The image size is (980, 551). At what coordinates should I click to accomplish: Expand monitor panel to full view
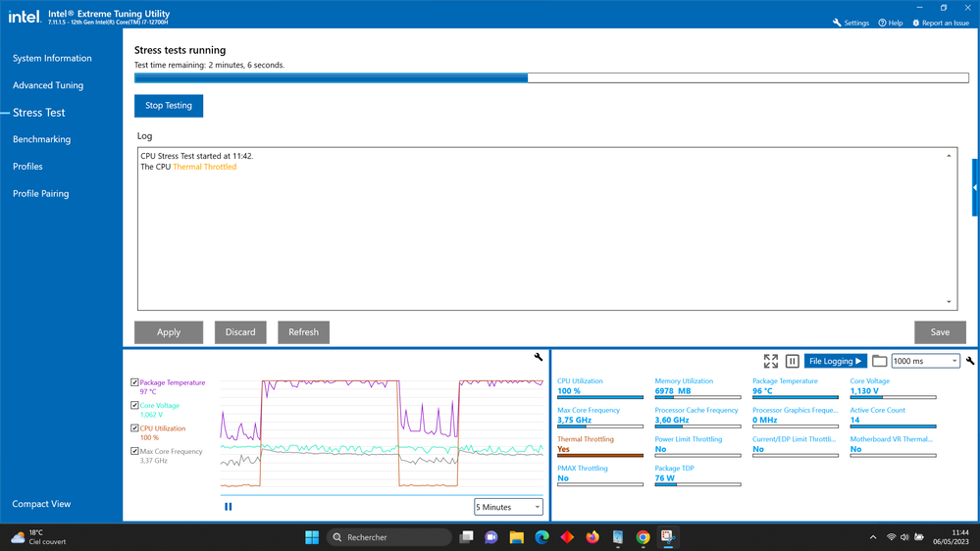[771, 361]
